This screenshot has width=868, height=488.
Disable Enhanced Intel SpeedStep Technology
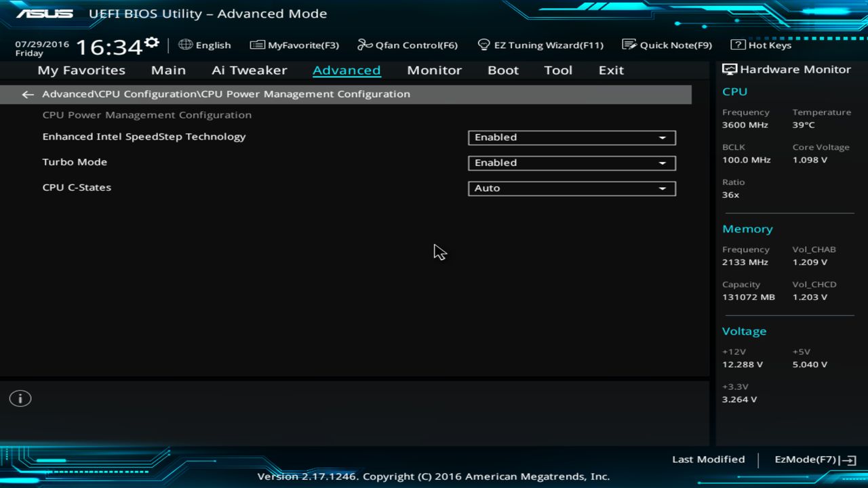pyautogui.click(x=571, y=138)
